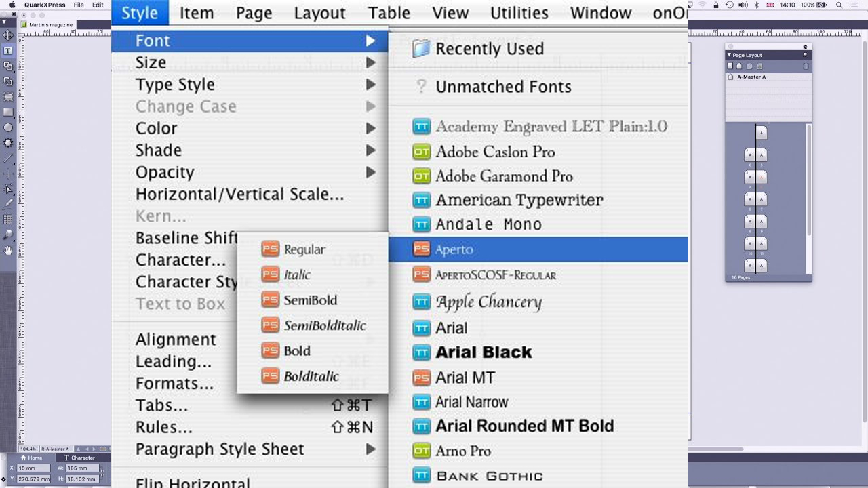This screenshot has height=488, width=868.
Task: Open the Opacity submenu
Action: point(249,172)
